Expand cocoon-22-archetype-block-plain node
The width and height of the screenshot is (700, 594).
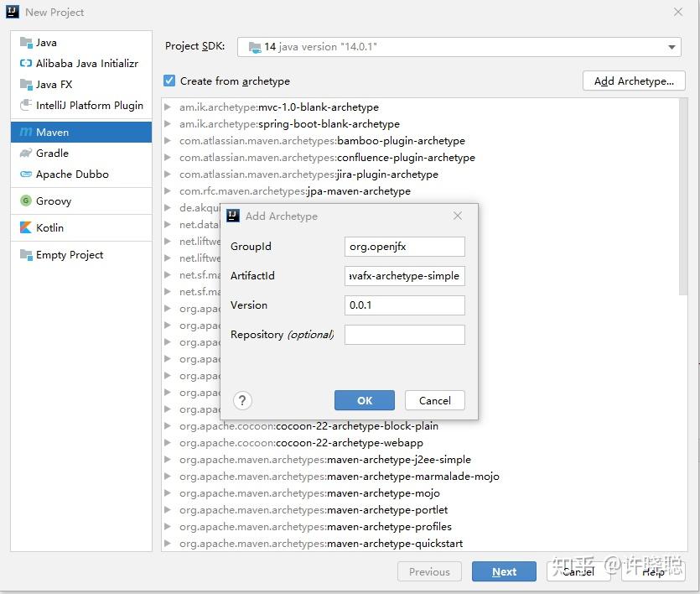(x=168, y=425)
